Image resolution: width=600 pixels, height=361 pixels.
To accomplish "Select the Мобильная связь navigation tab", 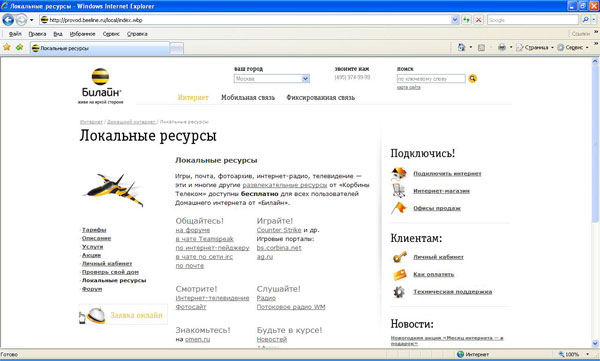I will [248, 97].
